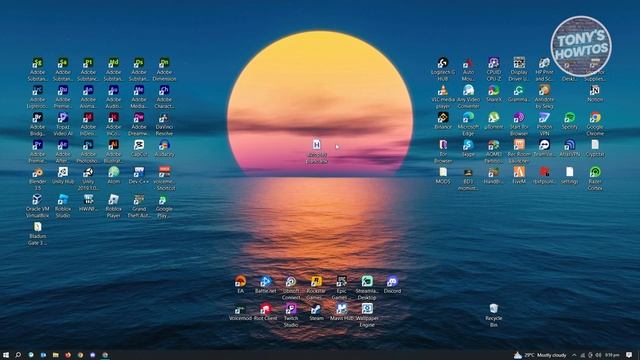640x360 pixels.
Task: Open weather widget showing Mostly cloudy
Action: (x=540, y=355)
